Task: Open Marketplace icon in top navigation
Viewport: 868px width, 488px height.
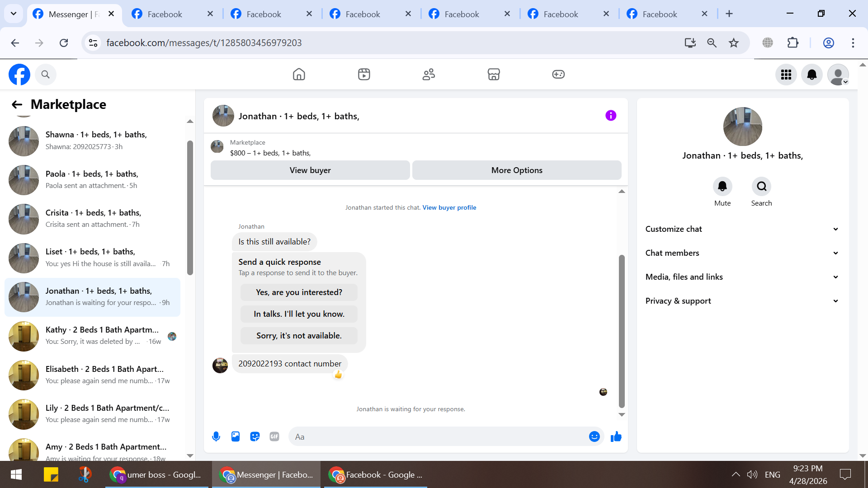Action: pyautogui.click(x=493, y=74)
